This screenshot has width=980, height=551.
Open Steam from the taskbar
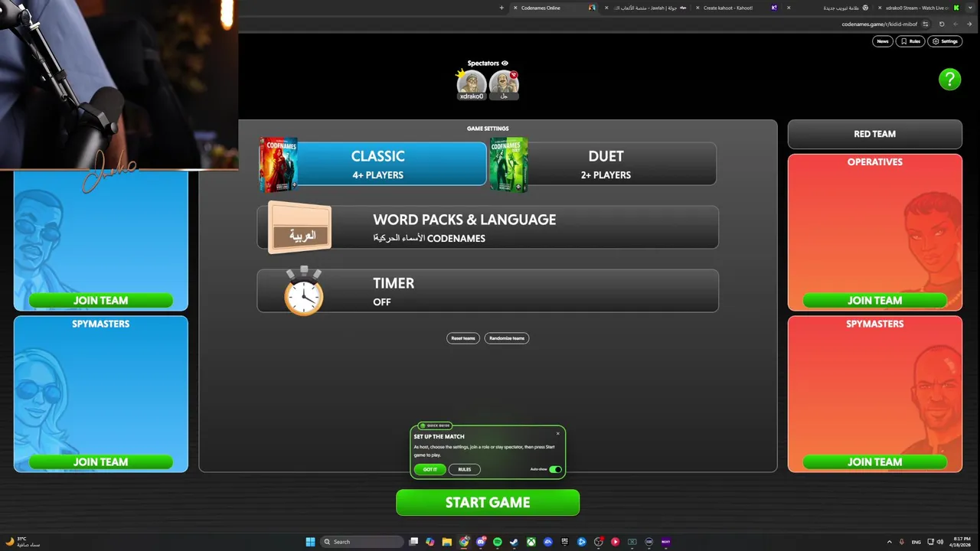pos(514,542)
